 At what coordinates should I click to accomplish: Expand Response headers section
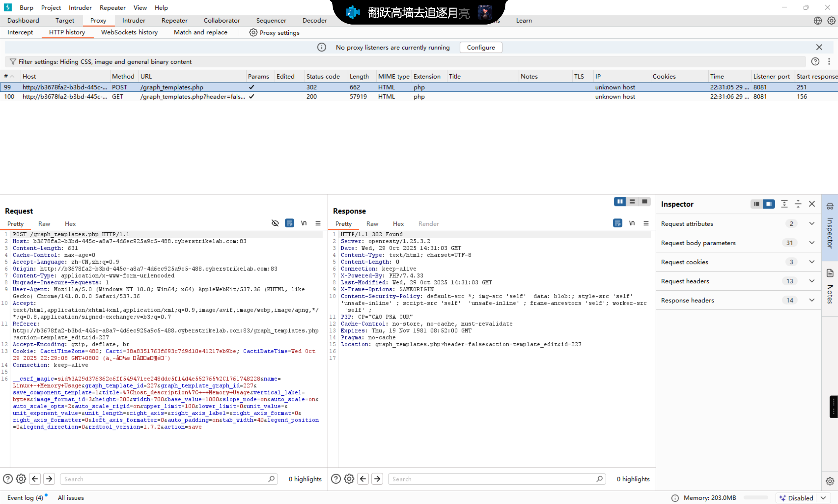click(x=811, y=300)
